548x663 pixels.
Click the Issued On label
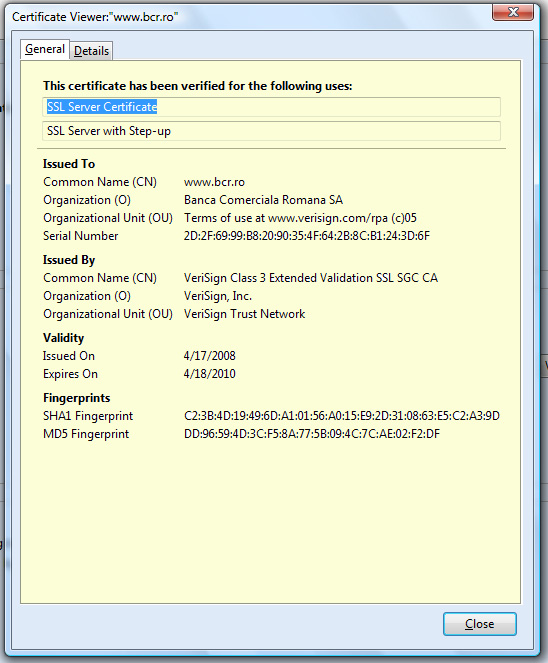coord(68,356)
